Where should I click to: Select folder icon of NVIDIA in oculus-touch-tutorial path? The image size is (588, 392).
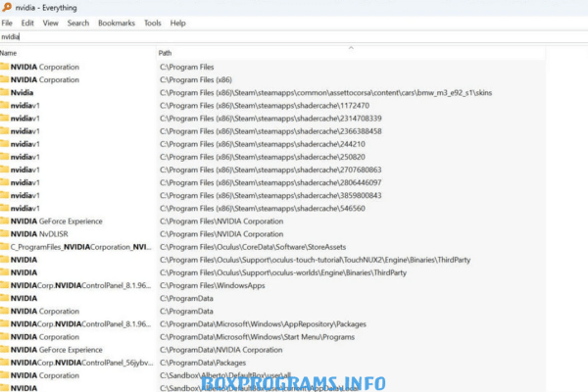pos(5,260)
